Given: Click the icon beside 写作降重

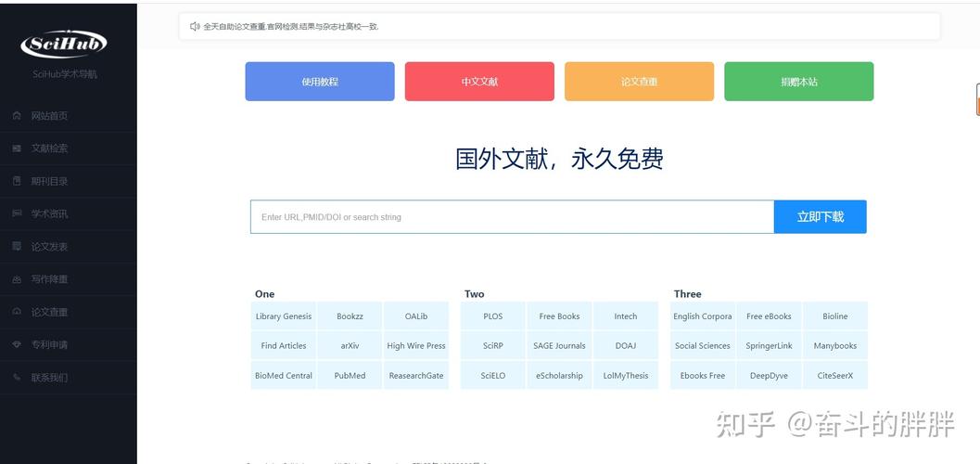Looking at the screenshot, I should [x=17, y=279].
